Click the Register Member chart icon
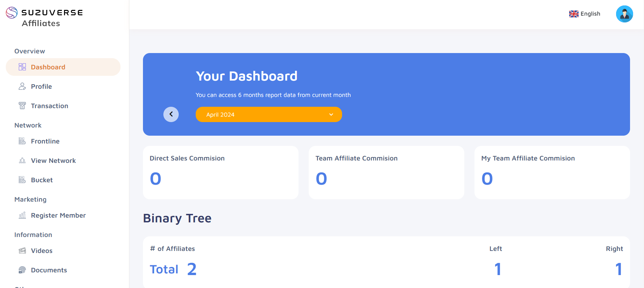Viewport: 644px width, 288px height. coord(22,215)
